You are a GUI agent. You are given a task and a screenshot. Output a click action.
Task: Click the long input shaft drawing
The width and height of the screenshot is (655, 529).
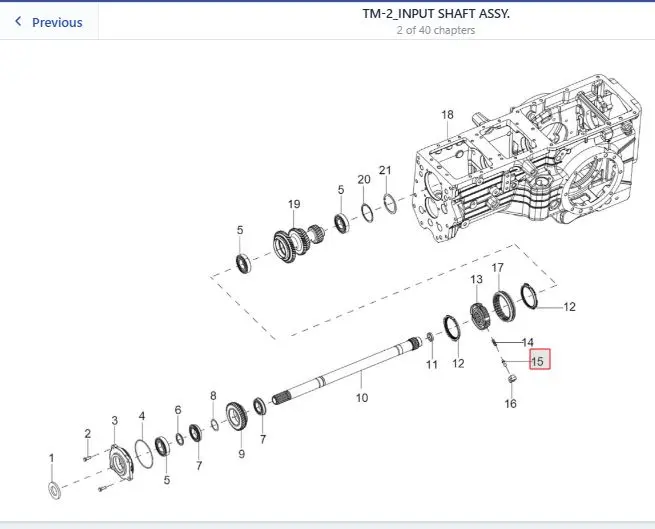tap(347, 370)
